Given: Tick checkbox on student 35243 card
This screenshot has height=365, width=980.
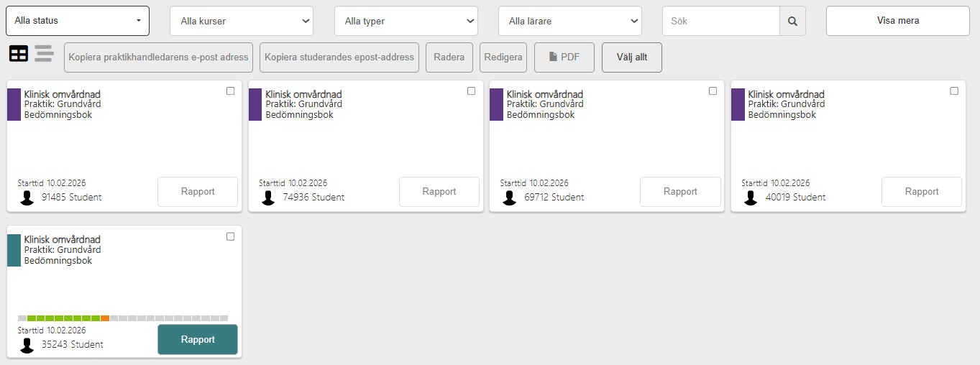Looking at the screenshot, I should click(x=230, y=236).
